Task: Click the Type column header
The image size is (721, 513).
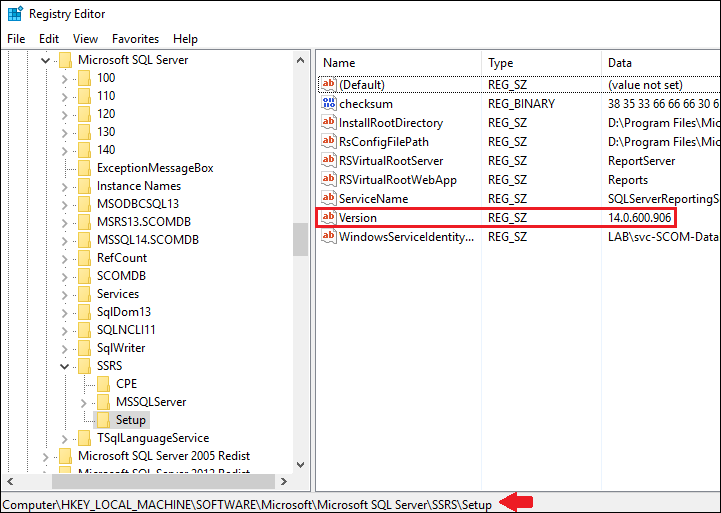Action: click(x=541, y=63)
